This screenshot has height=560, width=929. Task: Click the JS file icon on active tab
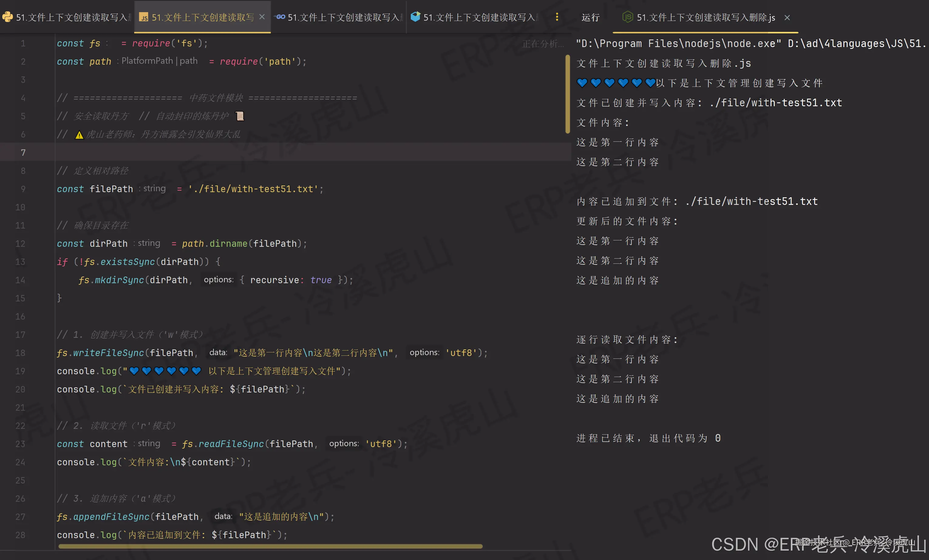(144, 17)
